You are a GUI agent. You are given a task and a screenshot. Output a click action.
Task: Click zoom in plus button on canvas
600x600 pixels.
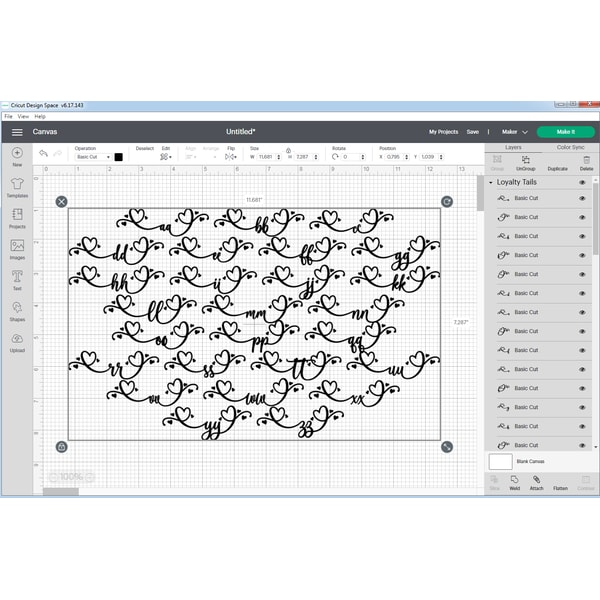(x=90, y=477)
